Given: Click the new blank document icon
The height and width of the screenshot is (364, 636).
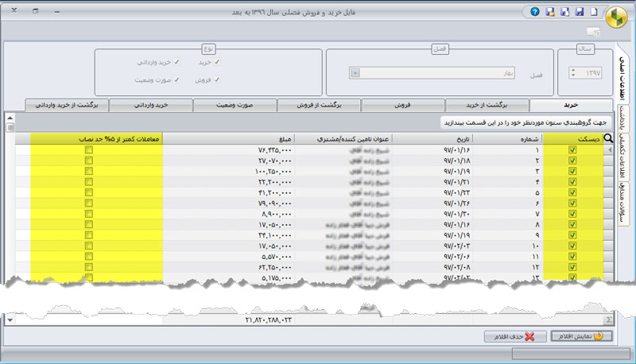Looking at the screenshot, I should coord(594,12).
